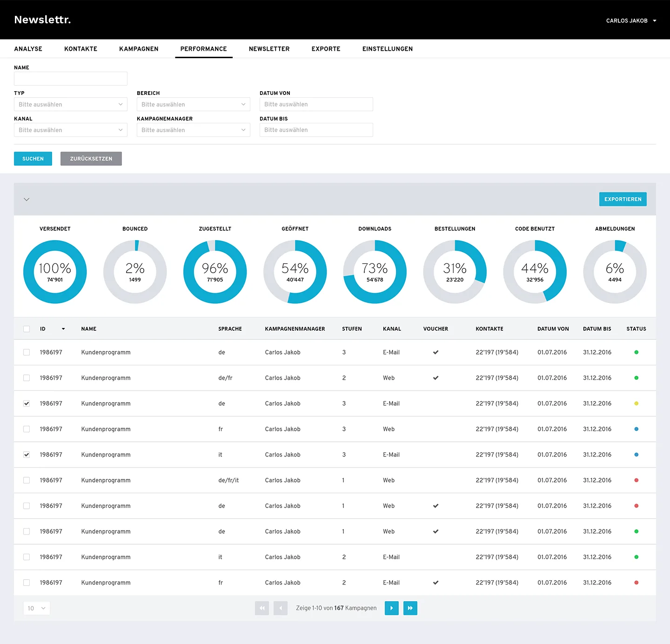Check the 'it' 2-Stufen row checkbox
The height and width of the screenshot is (644, 670).
coord(27,557)
